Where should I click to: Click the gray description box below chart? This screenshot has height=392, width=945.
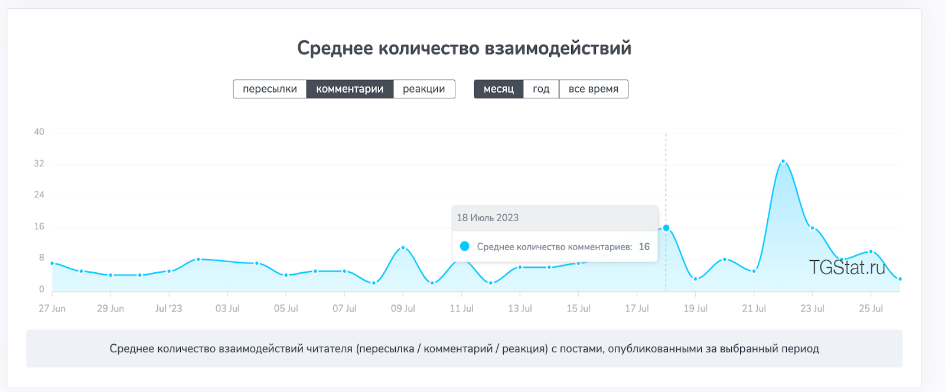464,349
